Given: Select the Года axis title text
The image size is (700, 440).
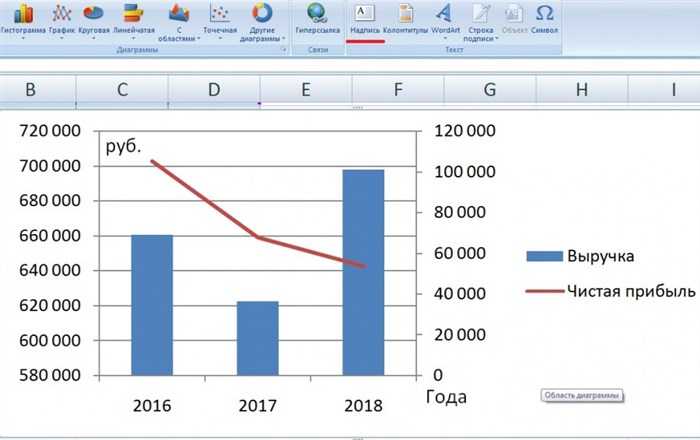Looking at the screenshot, I should coord(446,397).
